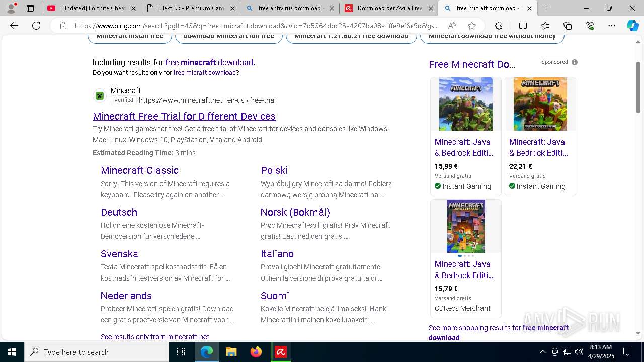Viewport: 644px width, 362px height.
Task: Open the Italiano sublink
Action: point(277,254)
